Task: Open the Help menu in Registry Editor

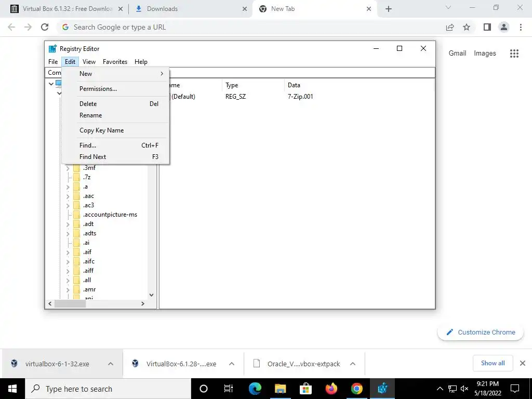Action: pos(141,62)
